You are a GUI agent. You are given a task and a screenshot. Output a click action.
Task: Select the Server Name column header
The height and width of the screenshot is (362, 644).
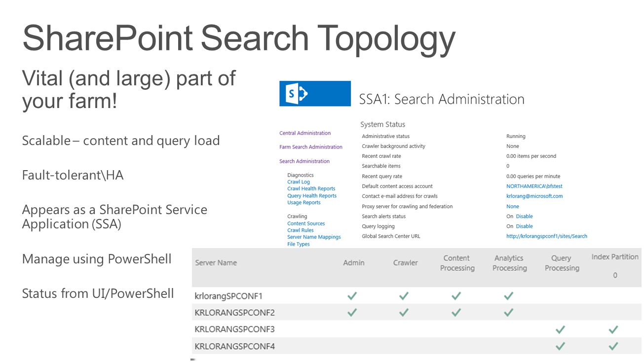(216, 263)
